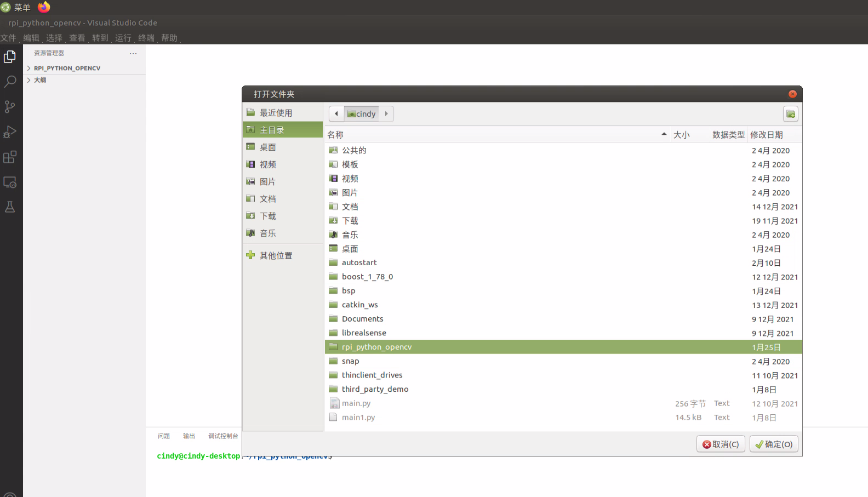Open the Explorer view in activity bar
The height and width of the screenshot is (497, 868).
[x=10, y=56]
